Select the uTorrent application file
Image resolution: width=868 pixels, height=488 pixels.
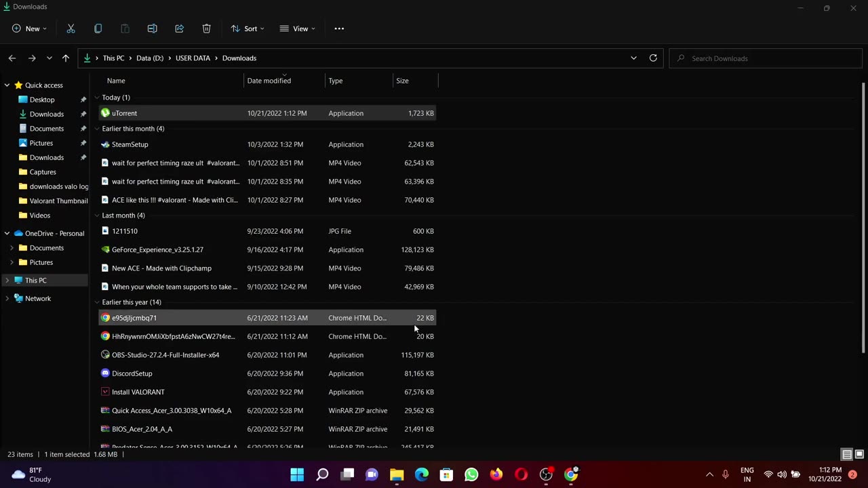pos(267,113)
